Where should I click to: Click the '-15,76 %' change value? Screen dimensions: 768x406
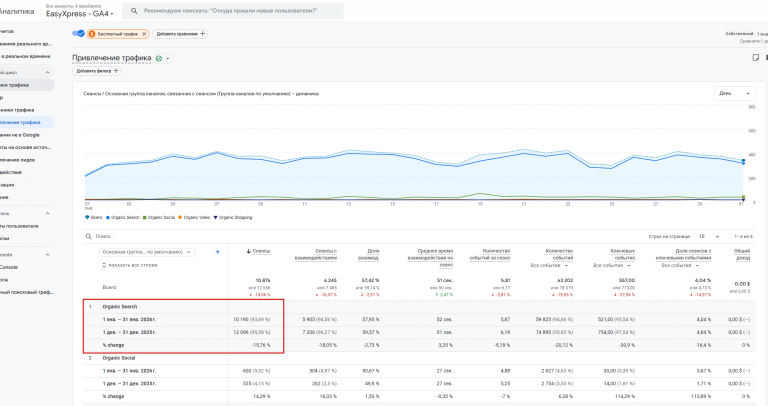pos(261,345)
